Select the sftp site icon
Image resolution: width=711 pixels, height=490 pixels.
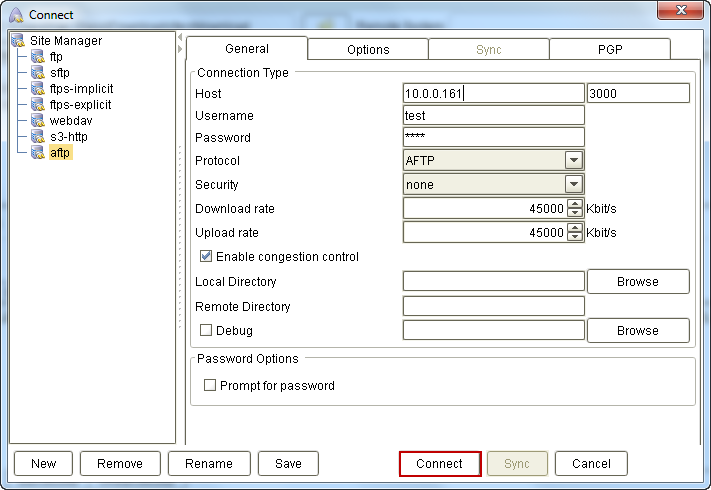point(38,73)
